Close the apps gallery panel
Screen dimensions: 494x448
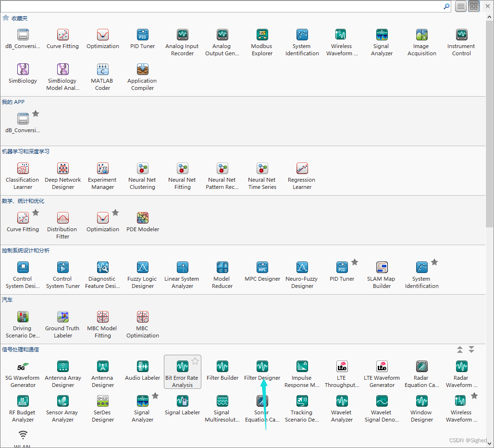click(x=488, y=6)
